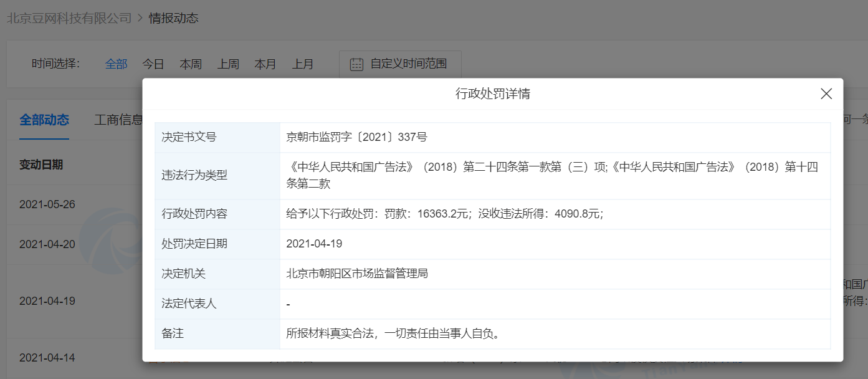Click 决定书文号 label cell
The height and width of the screenshot is (379, 868).
coord(217,137)
